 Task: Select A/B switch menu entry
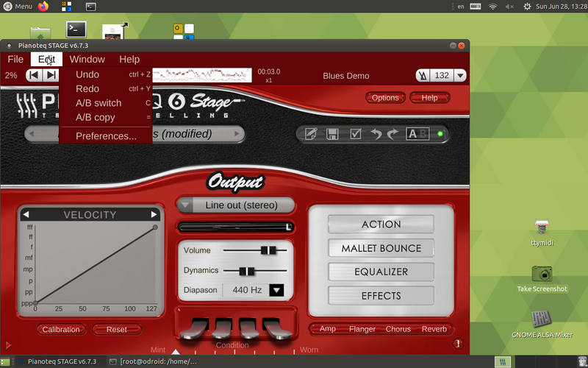106,103
